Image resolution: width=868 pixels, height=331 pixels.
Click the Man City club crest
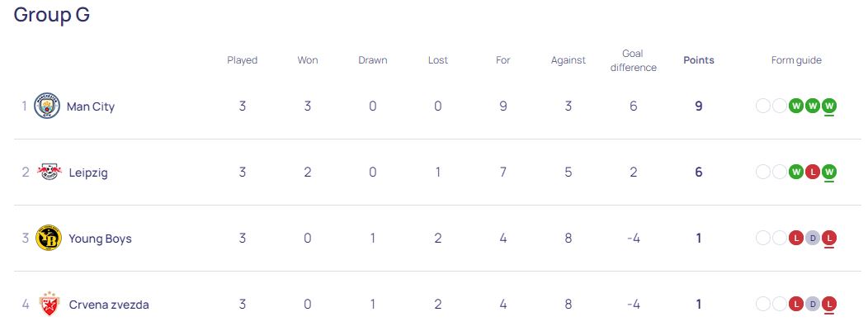47,106
